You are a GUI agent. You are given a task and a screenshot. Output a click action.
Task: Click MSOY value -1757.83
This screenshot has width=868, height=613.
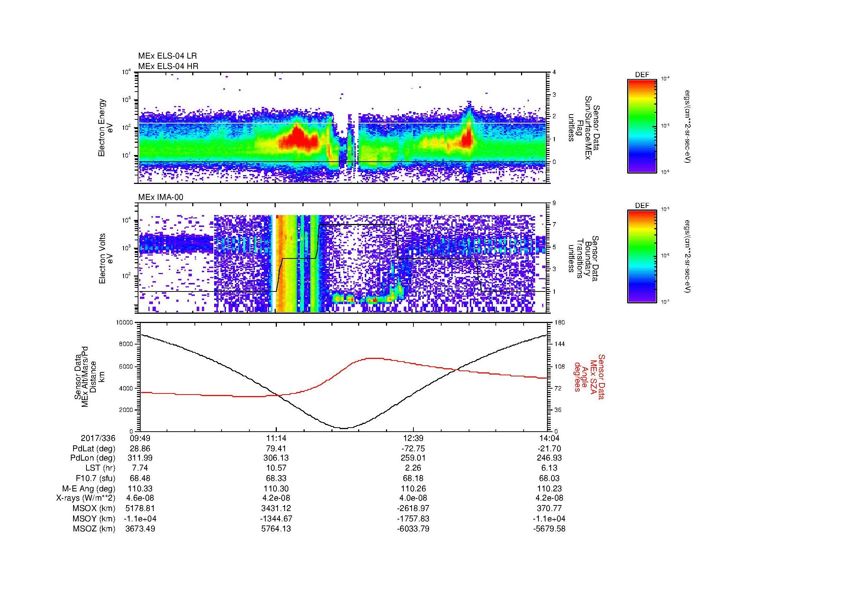tap(413, 518)
